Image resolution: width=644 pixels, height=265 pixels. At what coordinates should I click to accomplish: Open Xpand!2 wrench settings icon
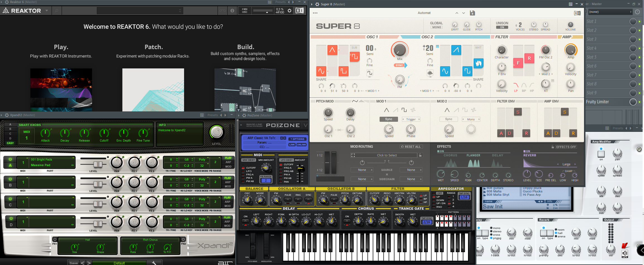(154, 263)
